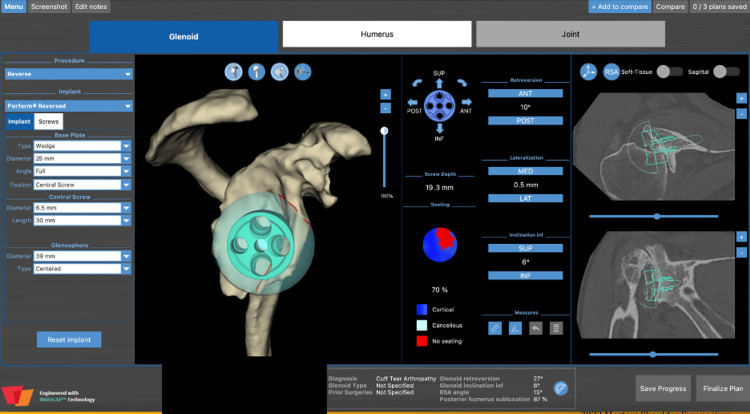
Task: Select the angle measure tool
Action: (x=515, y=328)
